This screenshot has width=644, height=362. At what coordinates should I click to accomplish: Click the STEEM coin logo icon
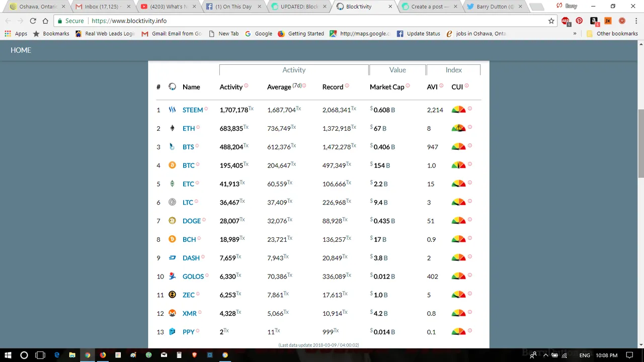pos(172,110)
